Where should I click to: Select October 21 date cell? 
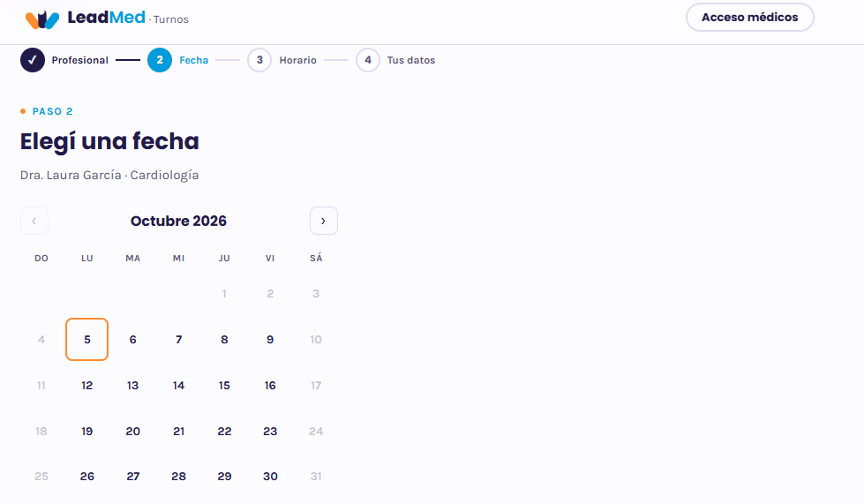pyautogui.click(x=178, y=432)
